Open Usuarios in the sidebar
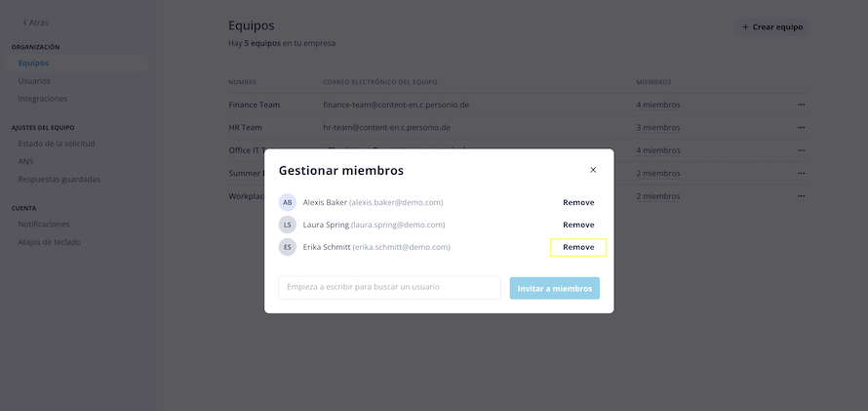 (x=34, y=81)
